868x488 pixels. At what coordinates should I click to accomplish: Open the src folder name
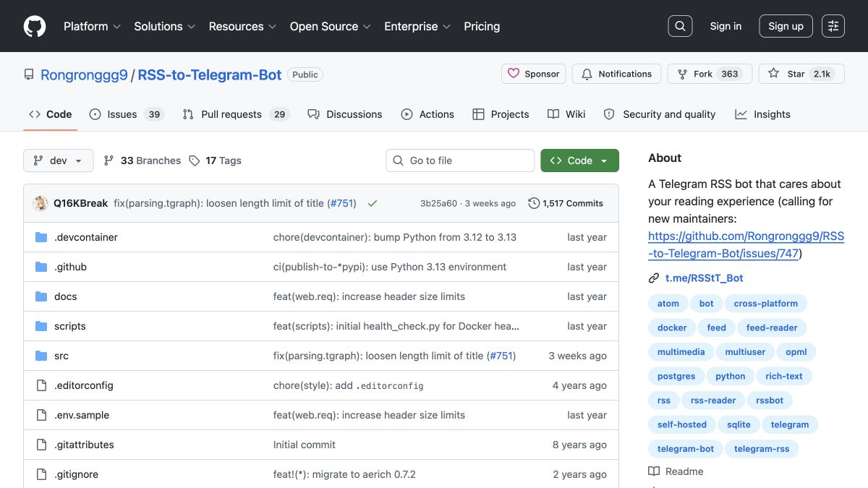pyautogui.click(x=61, y=356)
